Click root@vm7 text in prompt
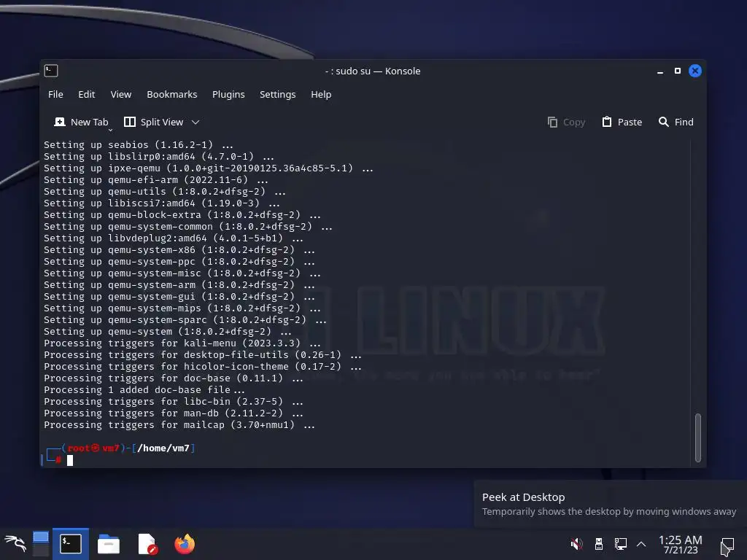The image size is (747, 560). tap(93, 448)
